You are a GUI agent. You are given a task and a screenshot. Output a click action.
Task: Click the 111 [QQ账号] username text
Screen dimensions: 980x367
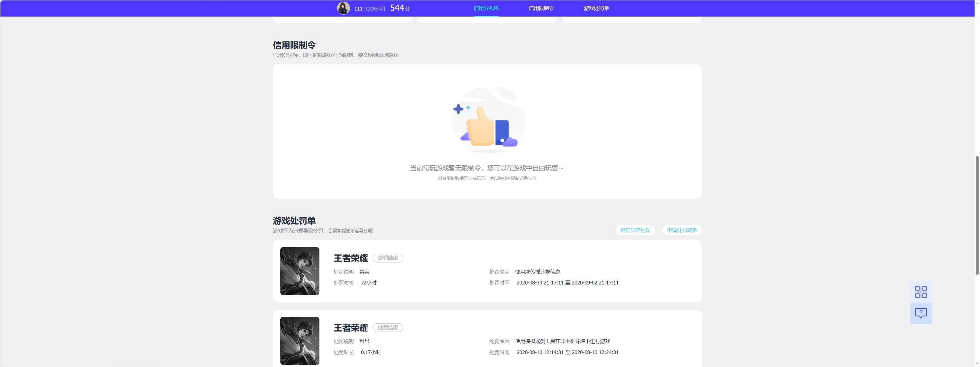pyautogui.click(x=369, y=8)
